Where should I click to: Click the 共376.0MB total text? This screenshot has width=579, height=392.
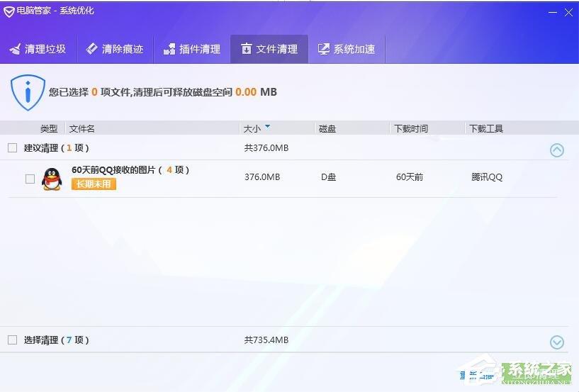coord(266,147)
